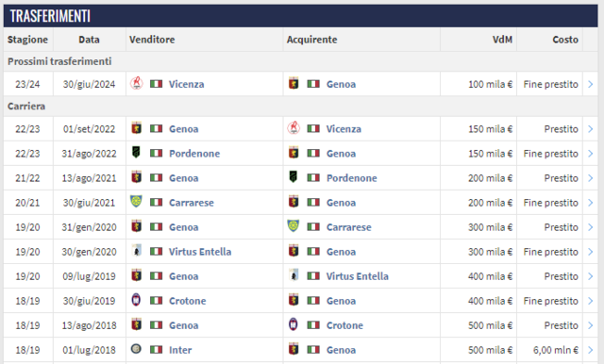The width and height of the screenshot is (604, 364).
Task: Expand details arrow for 09/lug/2019 transfer
Action: click(590, 276)
